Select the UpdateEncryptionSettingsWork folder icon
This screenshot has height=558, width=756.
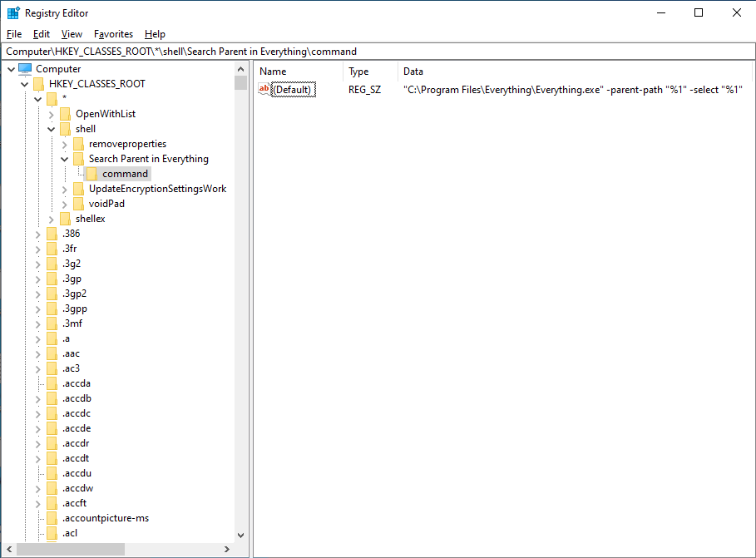click(77, 188)
